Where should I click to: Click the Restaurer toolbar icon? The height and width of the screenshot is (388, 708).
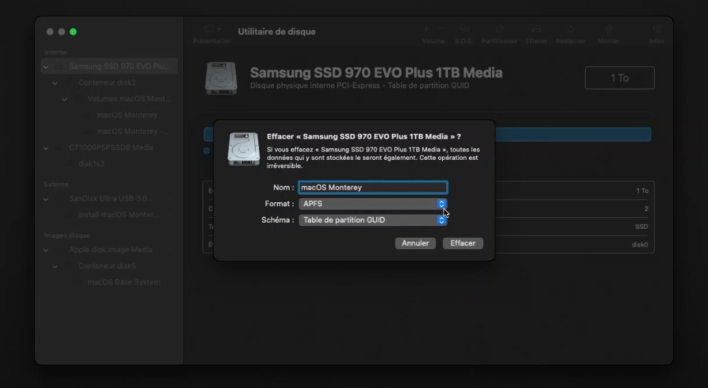click(570, 29)
